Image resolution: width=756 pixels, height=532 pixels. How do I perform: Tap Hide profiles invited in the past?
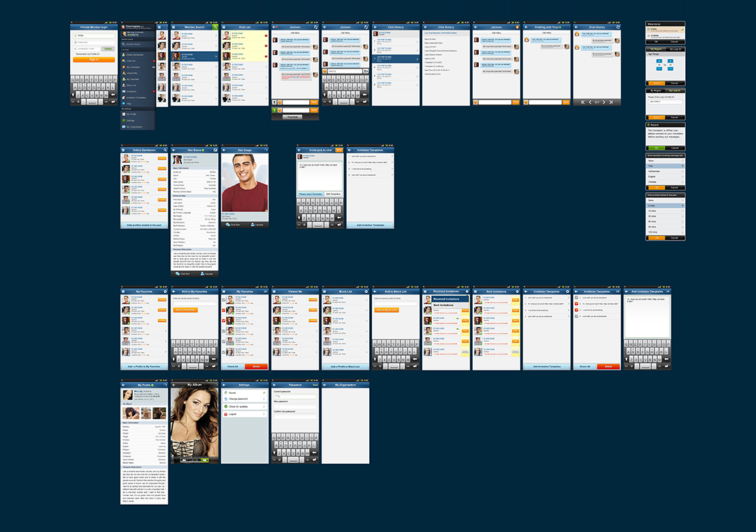[144, 225]
